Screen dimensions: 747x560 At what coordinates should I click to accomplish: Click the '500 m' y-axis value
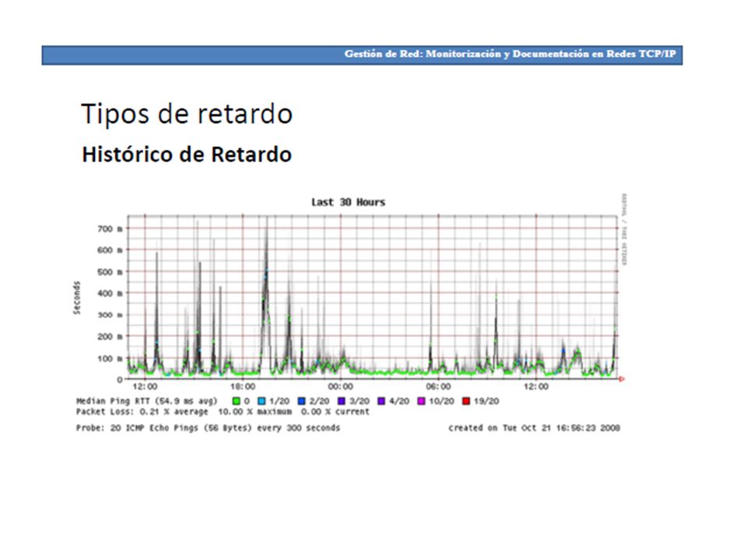[110, 272]
